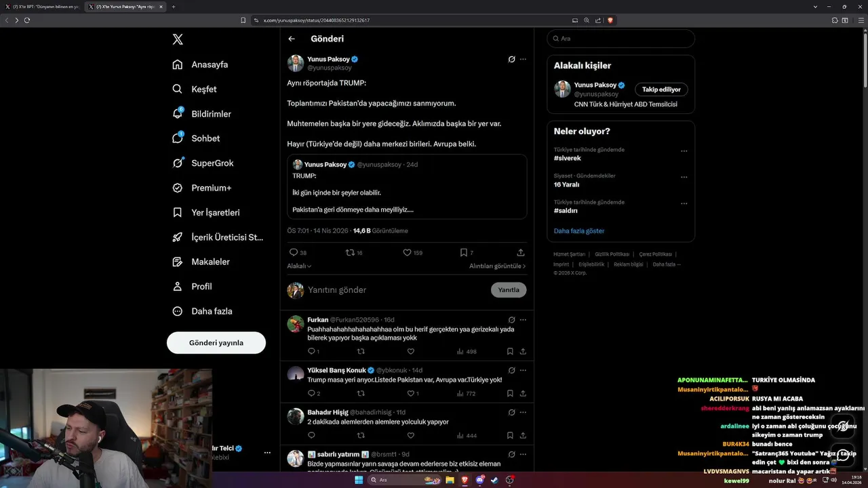868x488 pixels.
Task: Click the Grok icon on main post
Action: click(512, 59)
